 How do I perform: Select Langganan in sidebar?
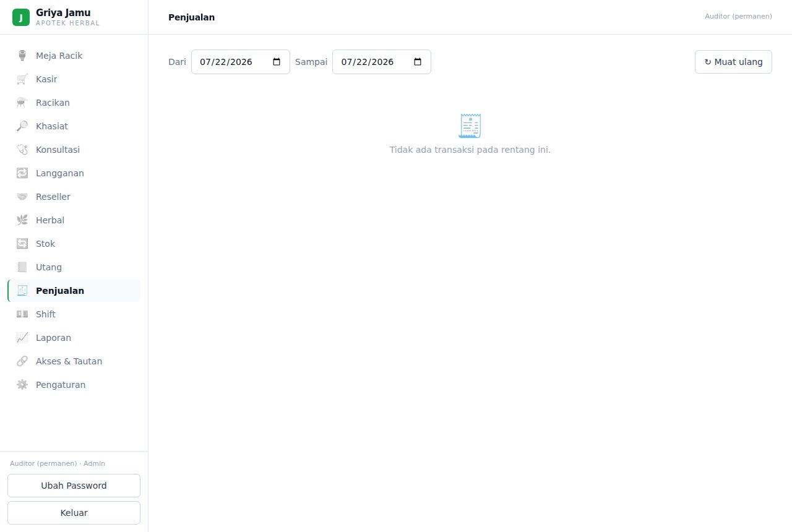tap(74, 173)
